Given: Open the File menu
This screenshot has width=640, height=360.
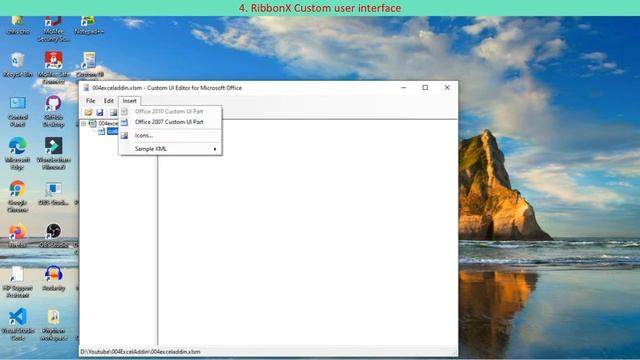Looking at the screenshot, I should point(91,101).
